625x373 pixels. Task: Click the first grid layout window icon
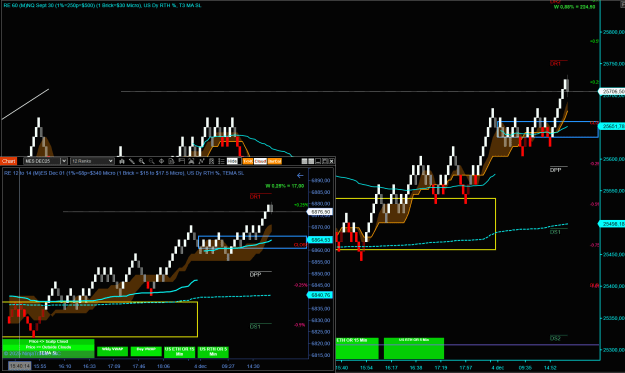(304, 161)
